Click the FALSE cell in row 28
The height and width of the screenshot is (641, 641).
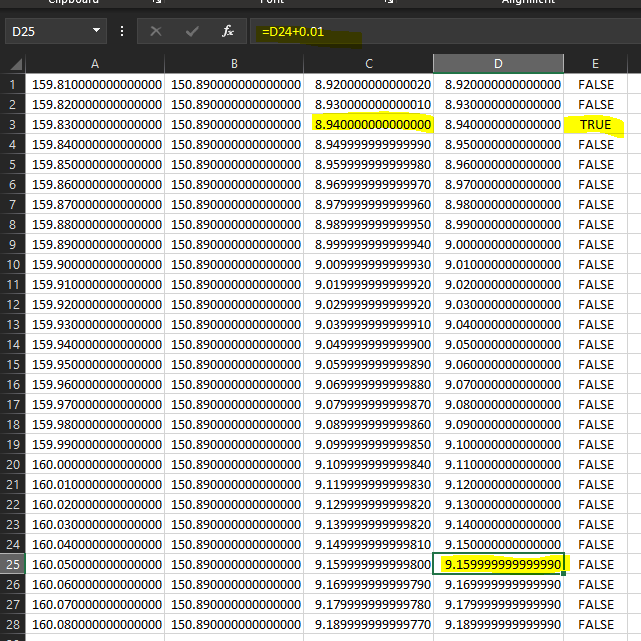click(x=596, y=625)
